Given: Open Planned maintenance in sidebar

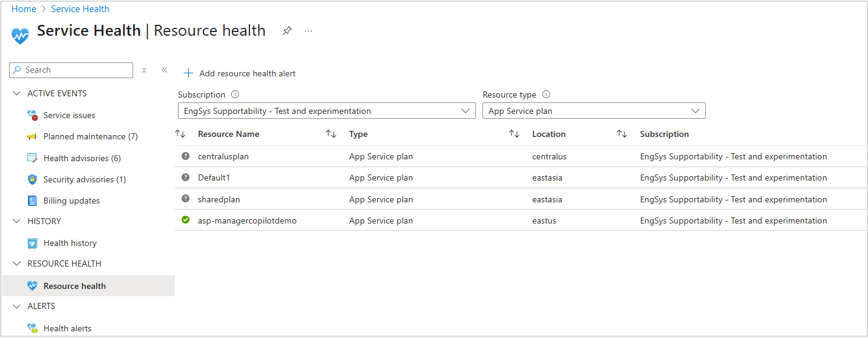Looking at the screenshot, I should coord(90,137).
